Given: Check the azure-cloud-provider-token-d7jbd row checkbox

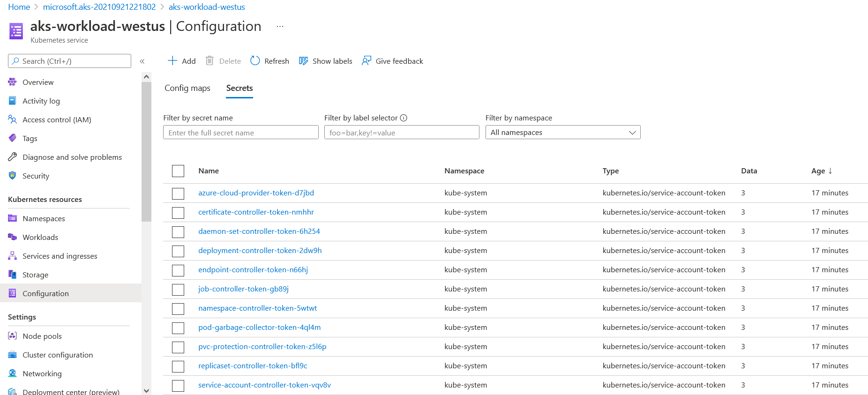Looking at the screenshot, I should 178,194.
